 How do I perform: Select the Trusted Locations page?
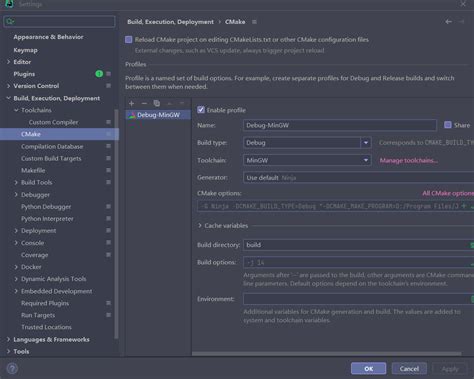tap(46, 327)
